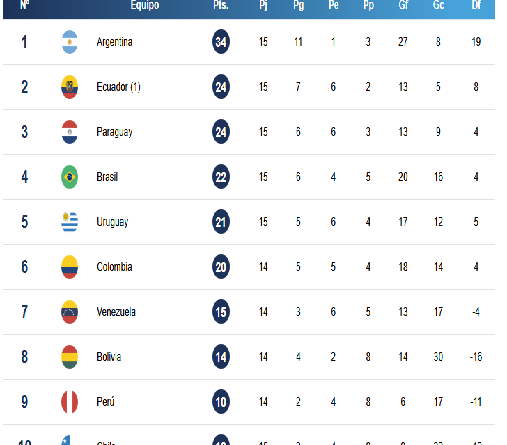Viewport: 507px width, 445px height.
Task: Click the Paraguay flag icon
Action: (69, 132)
